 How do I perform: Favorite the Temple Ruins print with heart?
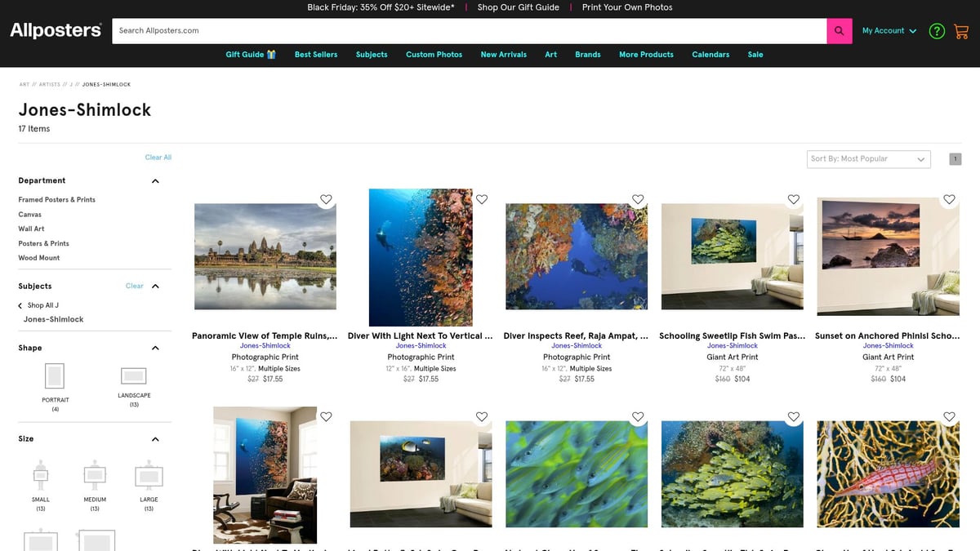click(x=326, y=199)
